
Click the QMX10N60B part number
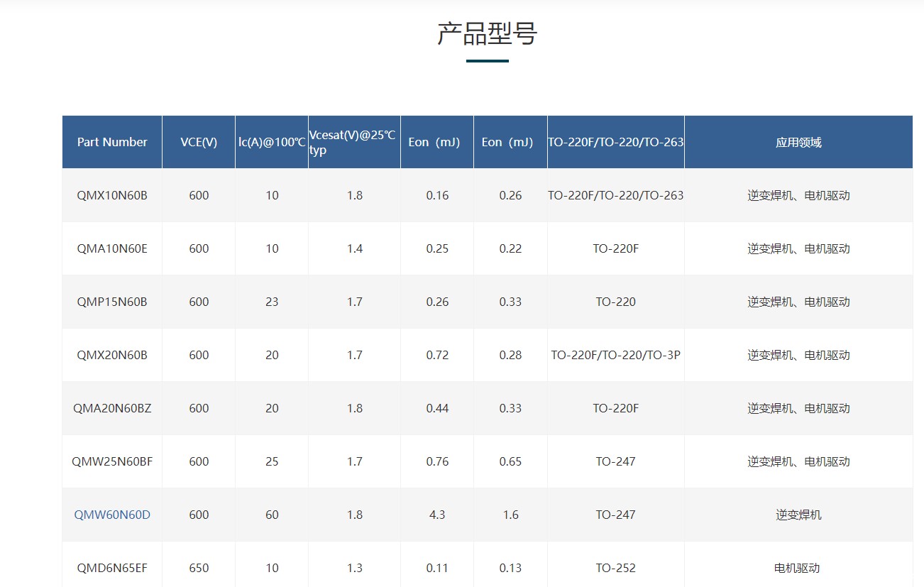point(112,195)
